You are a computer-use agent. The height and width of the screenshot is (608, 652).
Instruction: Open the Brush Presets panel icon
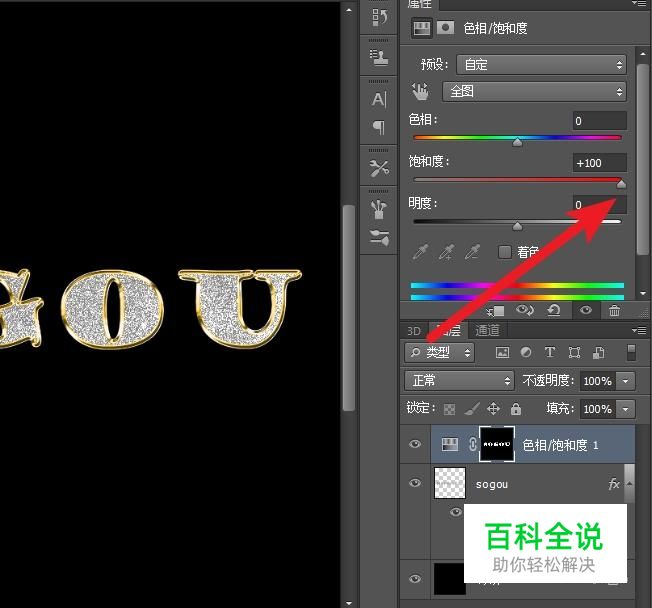coord(379,238)
